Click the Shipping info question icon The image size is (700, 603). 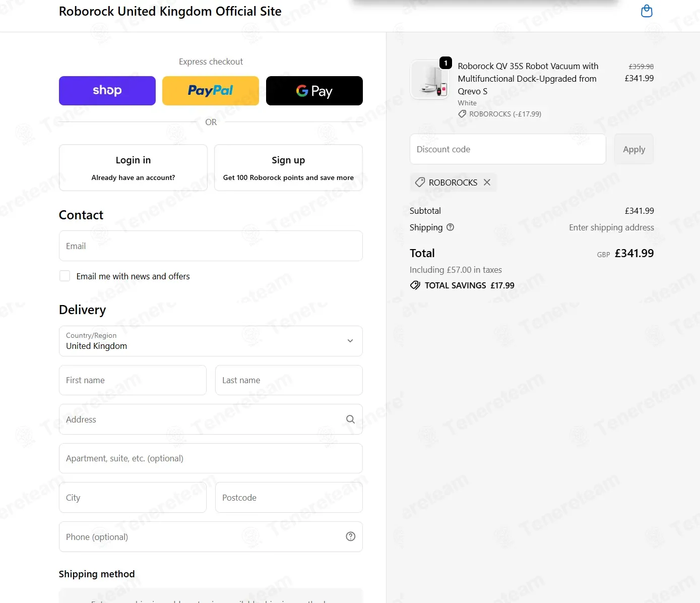coord(451,227)
